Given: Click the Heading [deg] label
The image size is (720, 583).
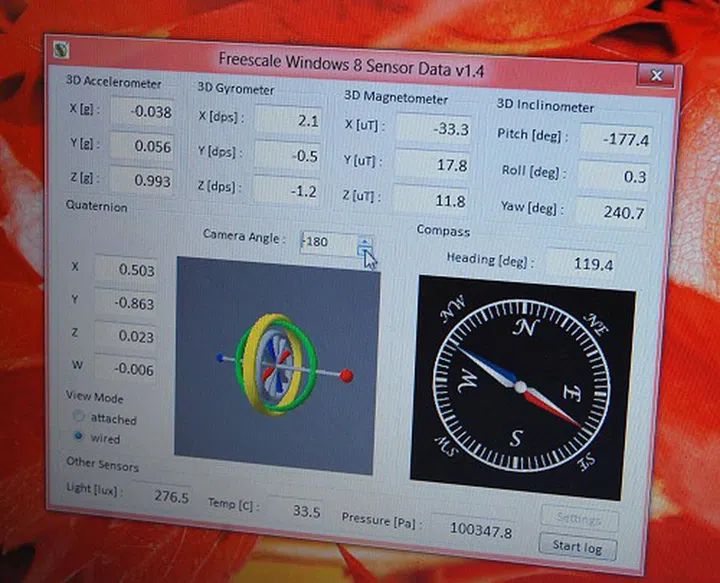Looking at the screenshot, I should tap(490, 259).
